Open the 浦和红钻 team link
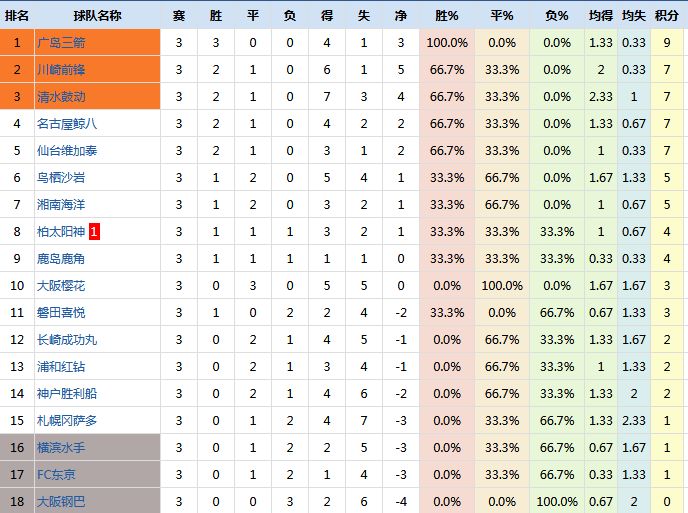This screenshot has width=688, height=513. 61,366
